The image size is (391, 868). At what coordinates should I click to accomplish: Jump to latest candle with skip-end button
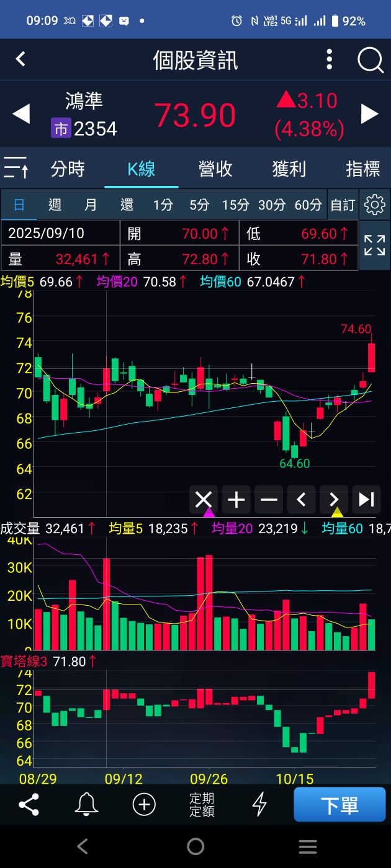[x=366, y=499]
